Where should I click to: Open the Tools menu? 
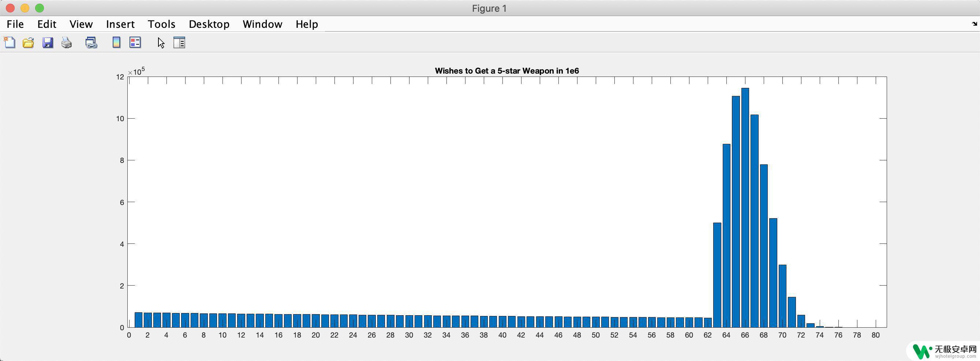(161, 24)
